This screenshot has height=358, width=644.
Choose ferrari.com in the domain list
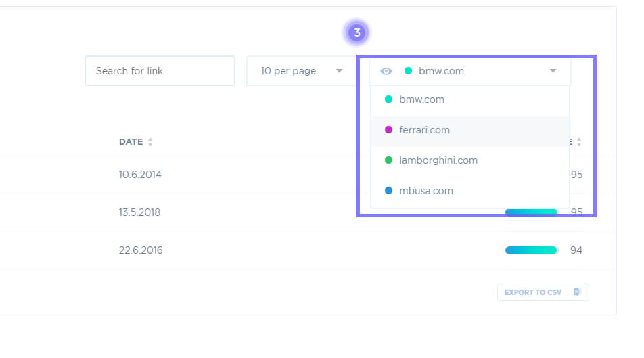point(470,130)
